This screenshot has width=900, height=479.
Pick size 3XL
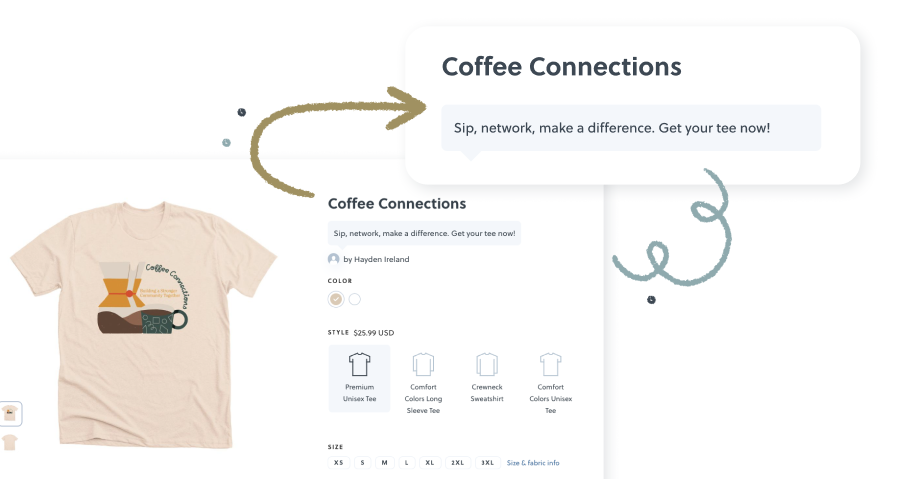pyautogui.click(x=487, y=462)
